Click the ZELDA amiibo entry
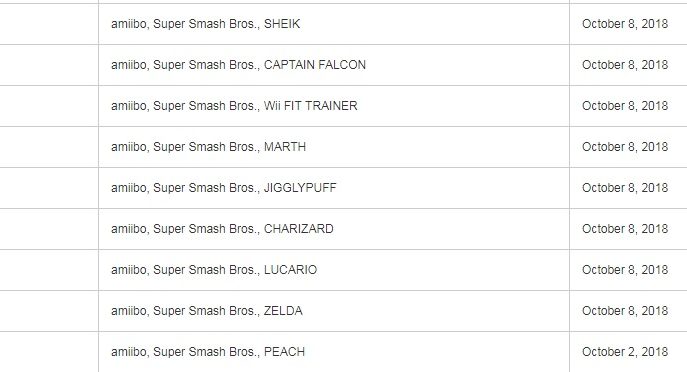Screen dimensions: 687x372 [x=207, y=311]
